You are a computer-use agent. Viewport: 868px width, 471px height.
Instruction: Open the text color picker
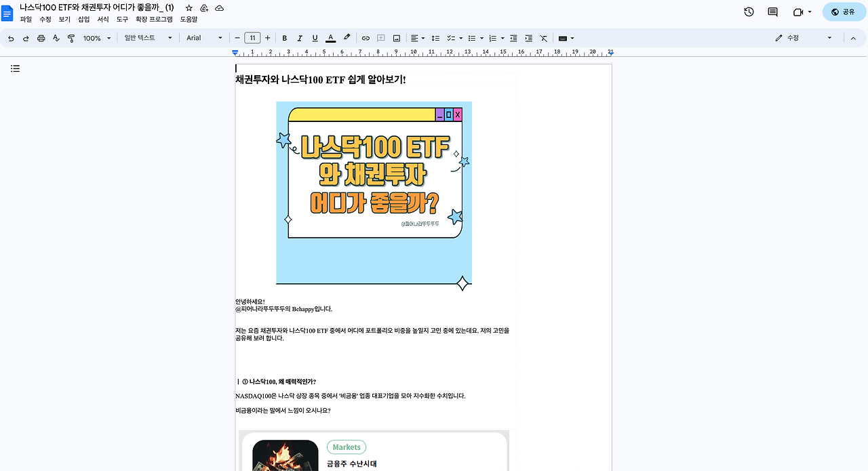330,38
